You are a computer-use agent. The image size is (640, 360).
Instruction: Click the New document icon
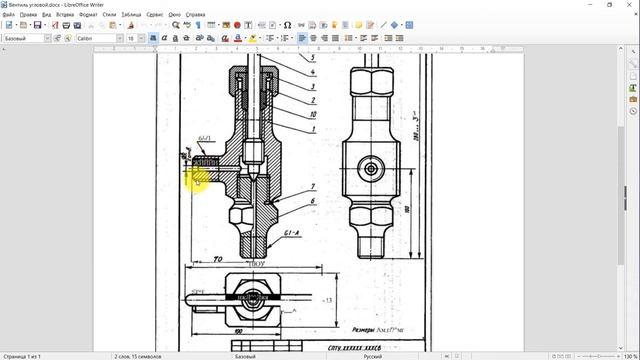pos(9,25)
